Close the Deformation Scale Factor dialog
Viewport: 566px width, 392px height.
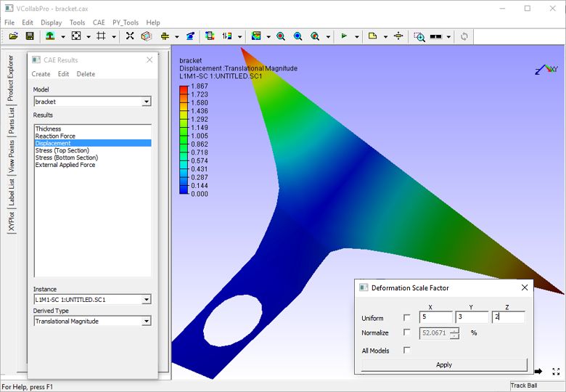click(x=525, y=287)
